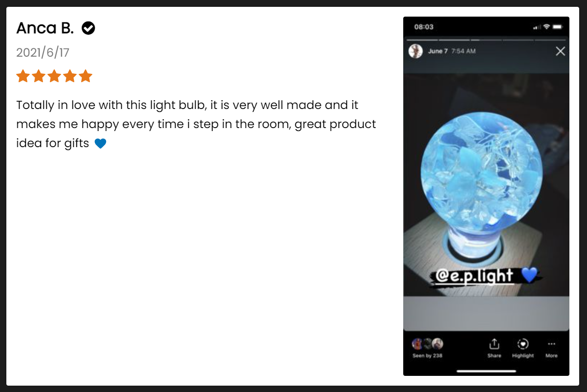Screen dimensions: 587x392
Task: Open the More three-dots menu
Action: coord(551,348)
